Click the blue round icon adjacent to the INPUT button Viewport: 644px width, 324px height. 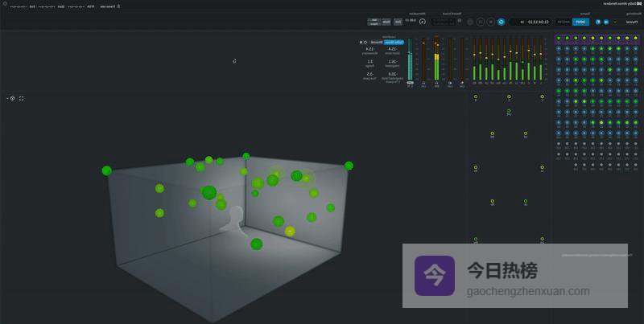coord(598,23)
